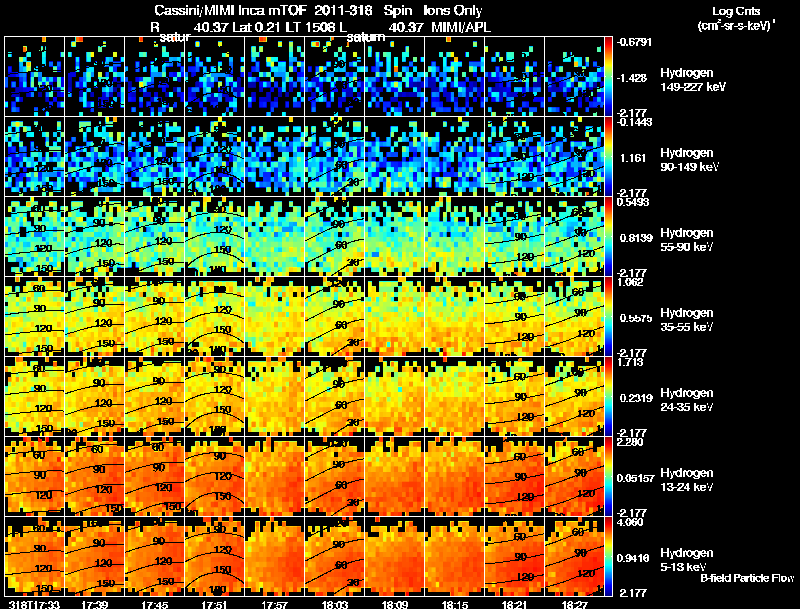Click the "MIMI/APL" text in the subtitle

[x=461, y=27]
